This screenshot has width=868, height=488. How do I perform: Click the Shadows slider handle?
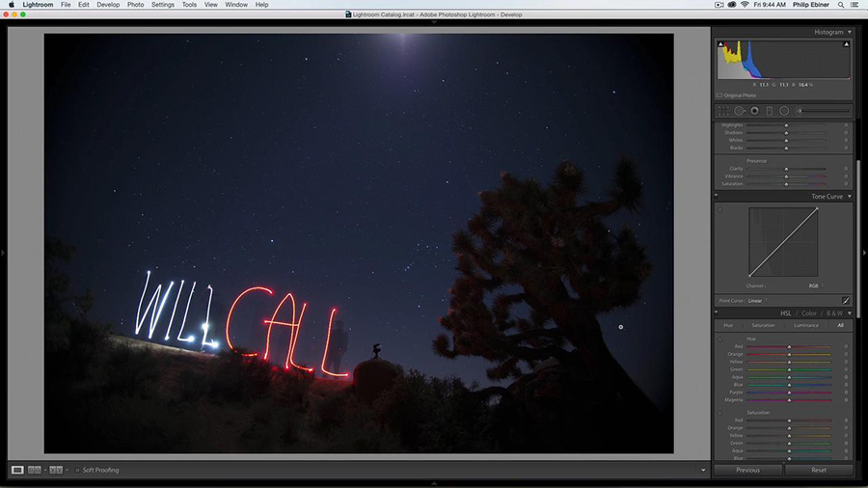(786, 133)
